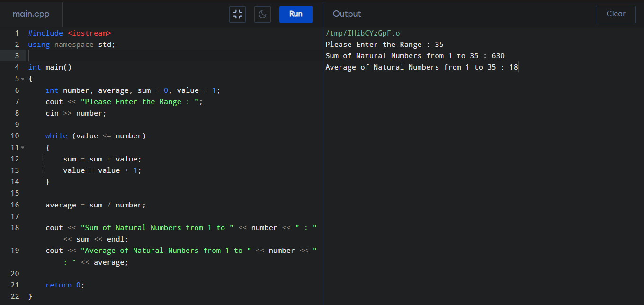Viewport: 644px width, 305px height.
Task: Collapse the while loop fold at line 11
Action: pos(22,148)
